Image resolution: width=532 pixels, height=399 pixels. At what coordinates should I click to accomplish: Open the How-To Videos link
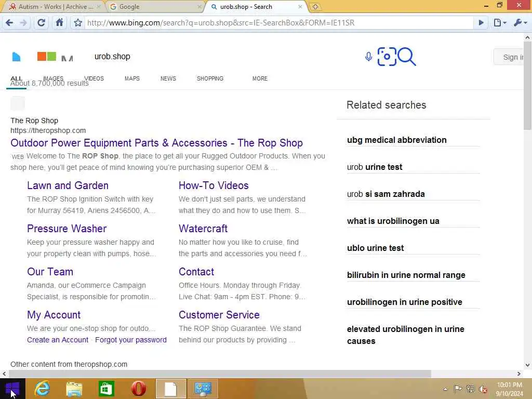214,185
